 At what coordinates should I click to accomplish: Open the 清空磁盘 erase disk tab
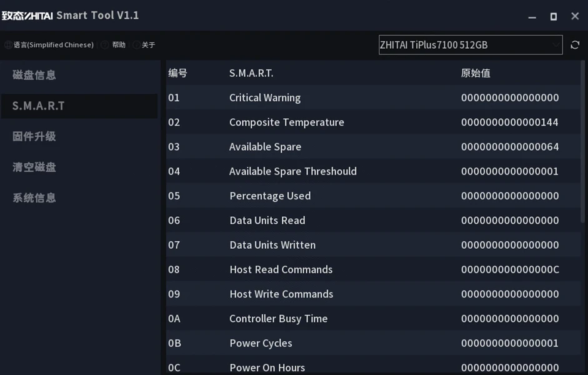(x=34, y=167)
